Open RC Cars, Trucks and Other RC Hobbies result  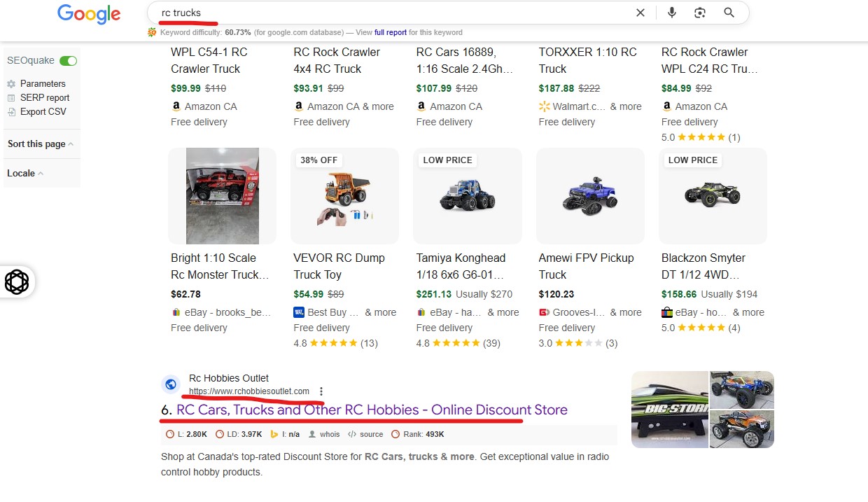[372, 410]
